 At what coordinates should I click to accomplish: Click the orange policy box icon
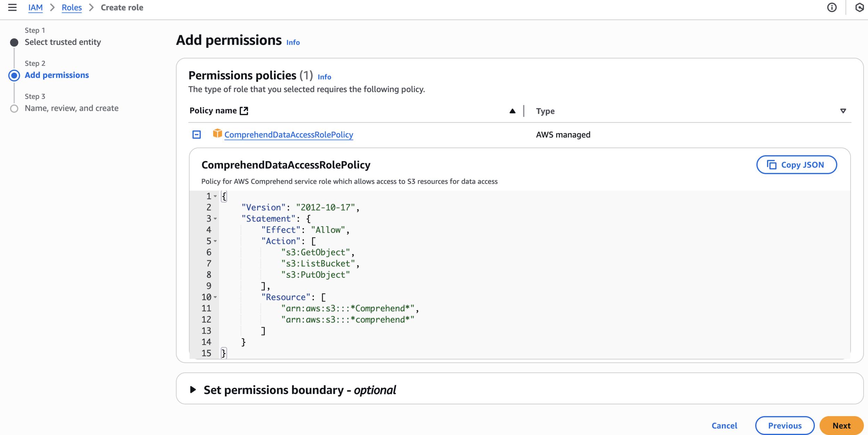217,134
